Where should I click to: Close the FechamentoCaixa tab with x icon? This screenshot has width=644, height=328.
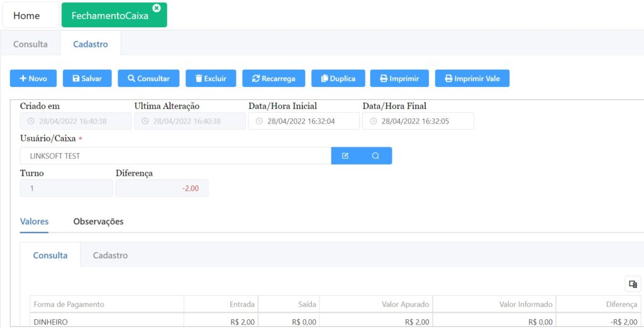pos(157,8)
